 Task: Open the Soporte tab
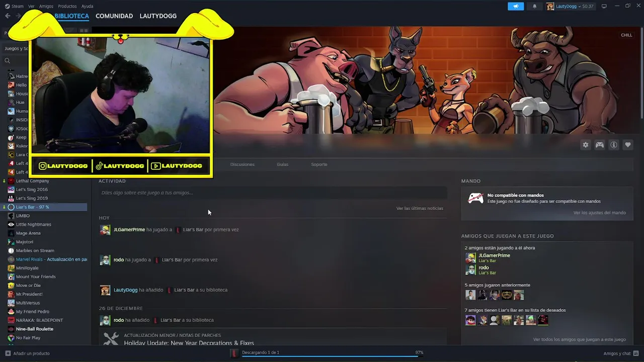tap(319, 164)
